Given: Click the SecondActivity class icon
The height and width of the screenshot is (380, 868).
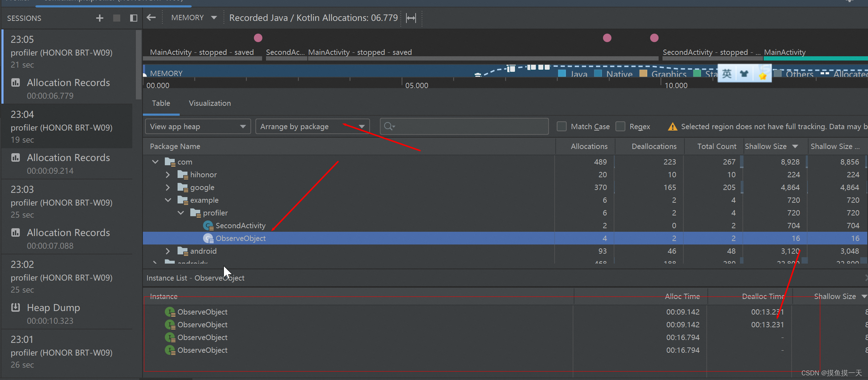Looking at the screenshot, I should click(x=208, y=226).
